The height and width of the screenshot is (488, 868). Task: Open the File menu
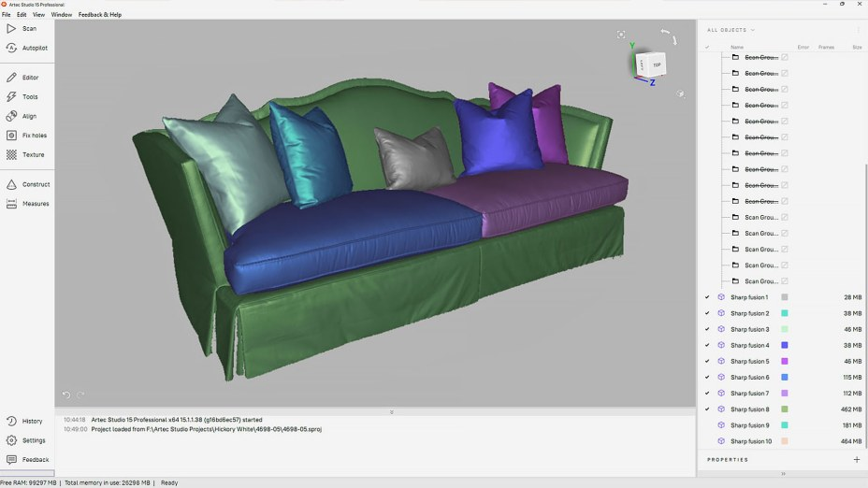tap(7, 15)
